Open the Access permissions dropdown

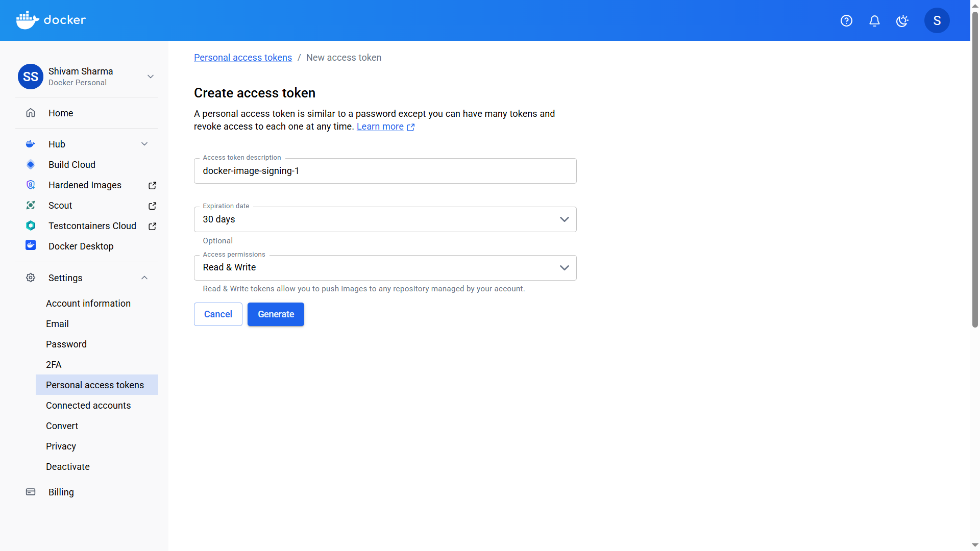564,267
